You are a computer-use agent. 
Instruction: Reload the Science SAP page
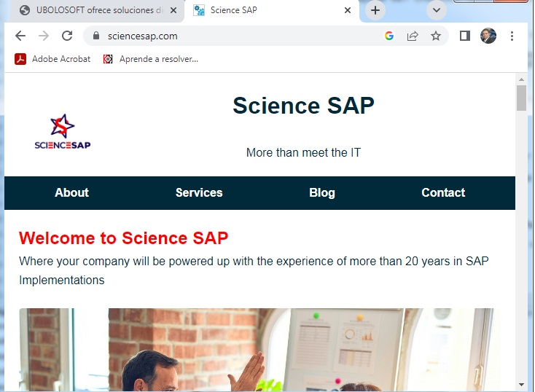[67, 36]
